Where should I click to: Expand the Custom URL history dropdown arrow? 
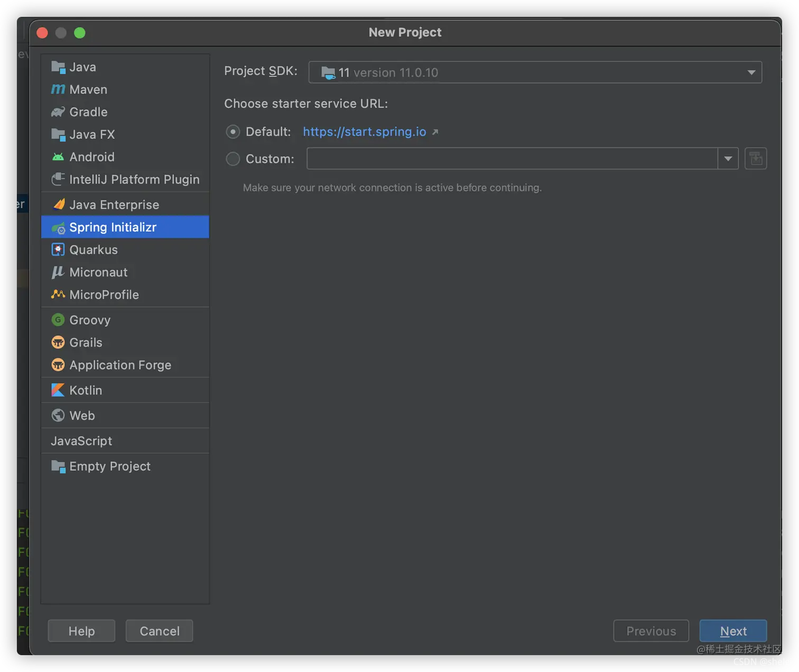(728, 158)
